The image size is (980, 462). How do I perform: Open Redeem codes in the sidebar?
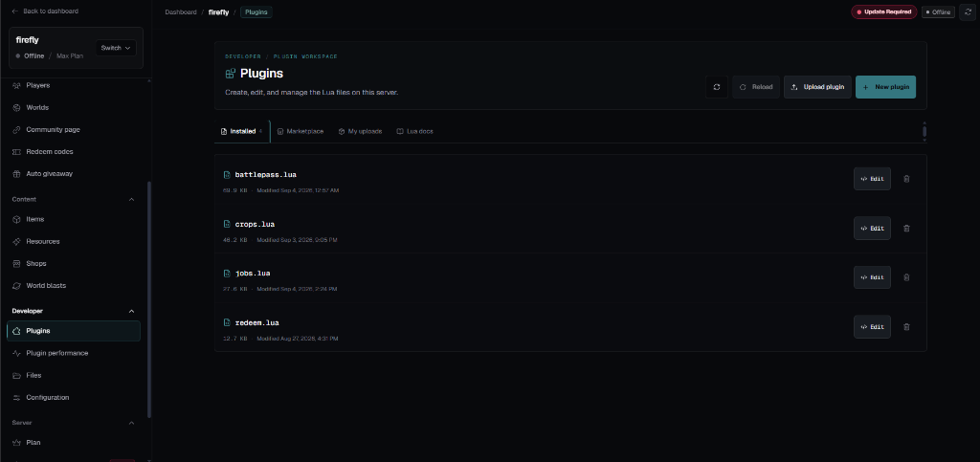pyautogui.click(x=74, y=152)
